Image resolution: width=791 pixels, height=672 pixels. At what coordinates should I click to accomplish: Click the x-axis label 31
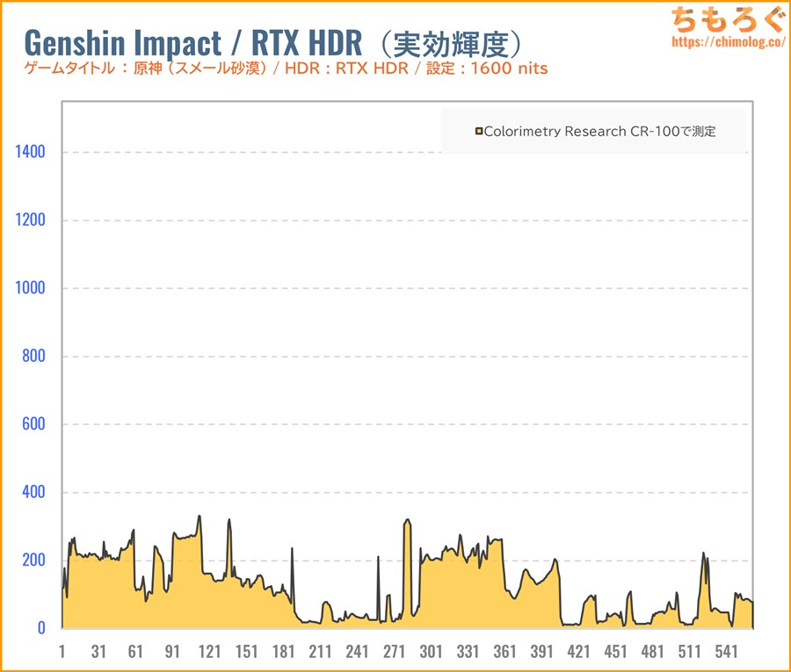pyautogui.click(x=98, y=651)
